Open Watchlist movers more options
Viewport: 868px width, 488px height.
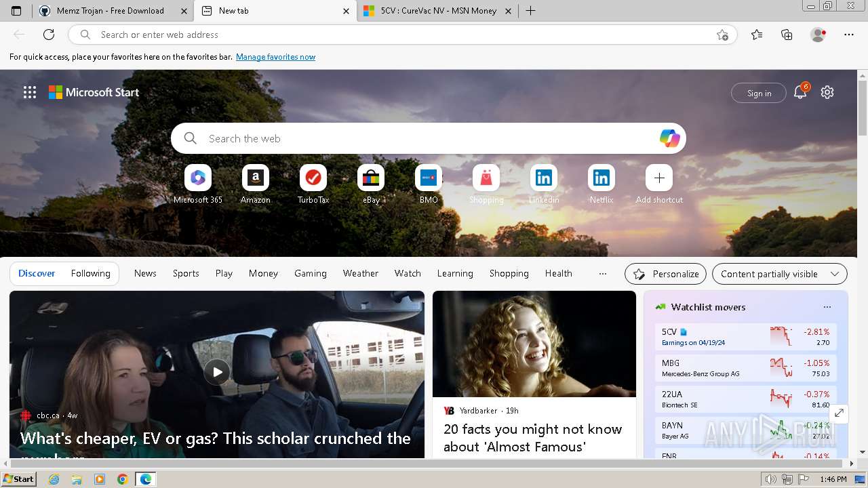(x=827, y=307)
